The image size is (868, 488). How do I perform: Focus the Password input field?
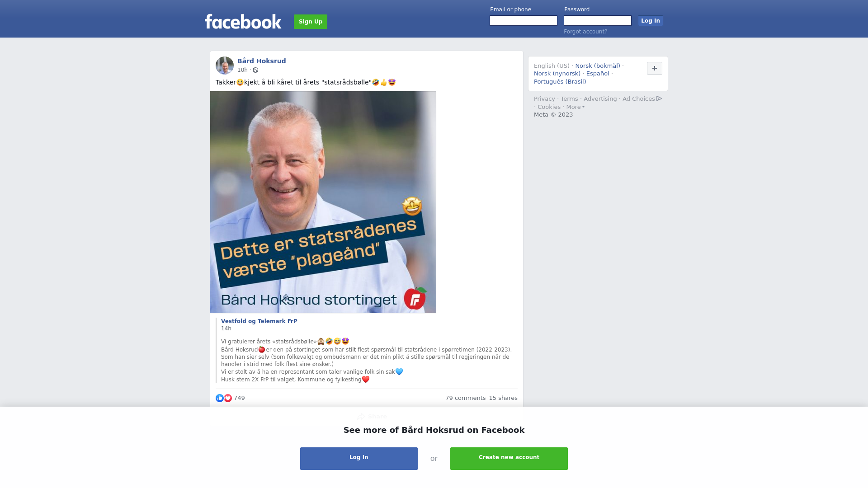[x=598, y=21]
